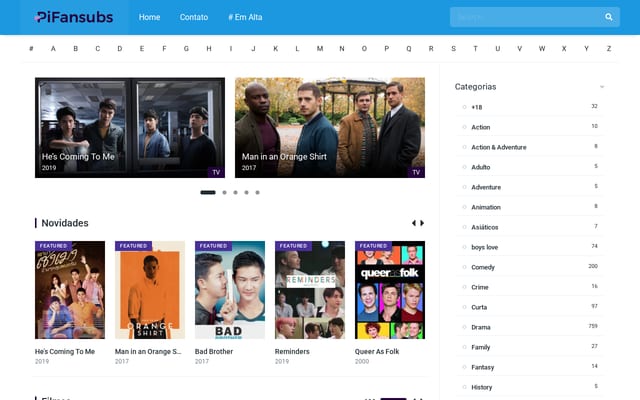The width and height of the screenshot is (640, 400).
Task: Open He's Coming To Me slider banner
Action: click(130, 127)
